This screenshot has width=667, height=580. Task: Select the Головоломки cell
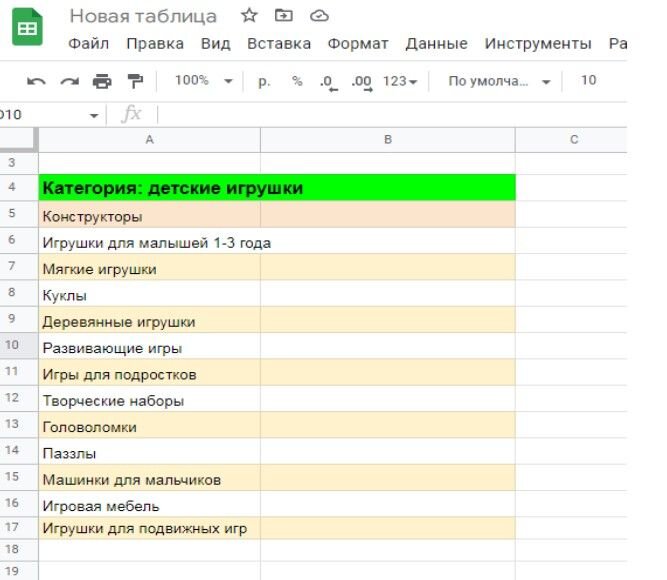tap(149, 426)
